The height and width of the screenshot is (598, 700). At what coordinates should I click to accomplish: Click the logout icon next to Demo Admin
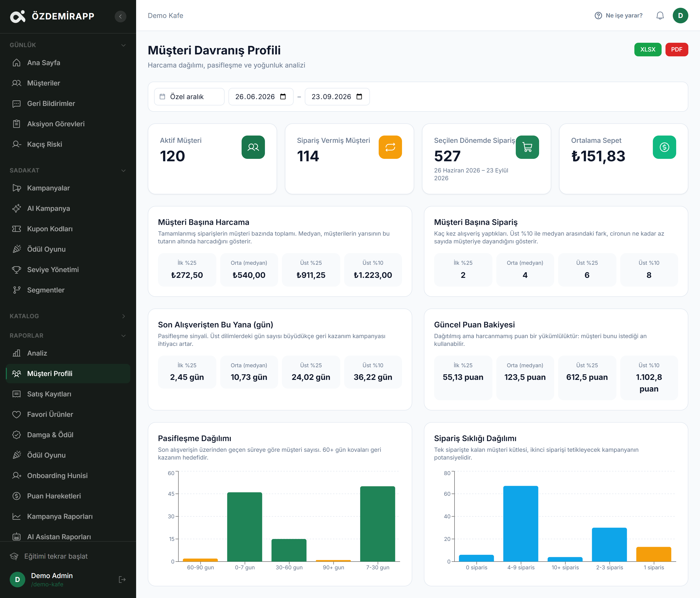pos(122,580)
